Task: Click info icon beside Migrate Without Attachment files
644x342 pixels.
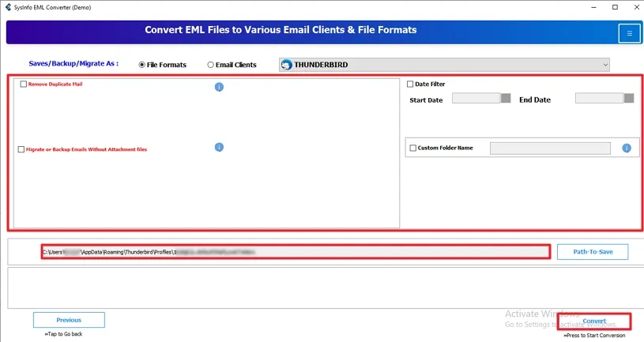Action: click(x=219, y=147)
